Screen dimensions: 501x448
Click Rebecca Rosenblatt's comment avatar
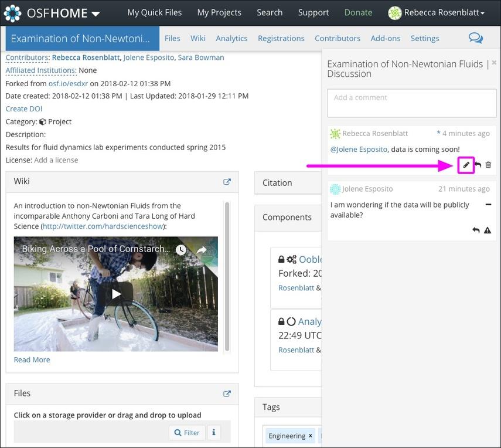[335, 134]
